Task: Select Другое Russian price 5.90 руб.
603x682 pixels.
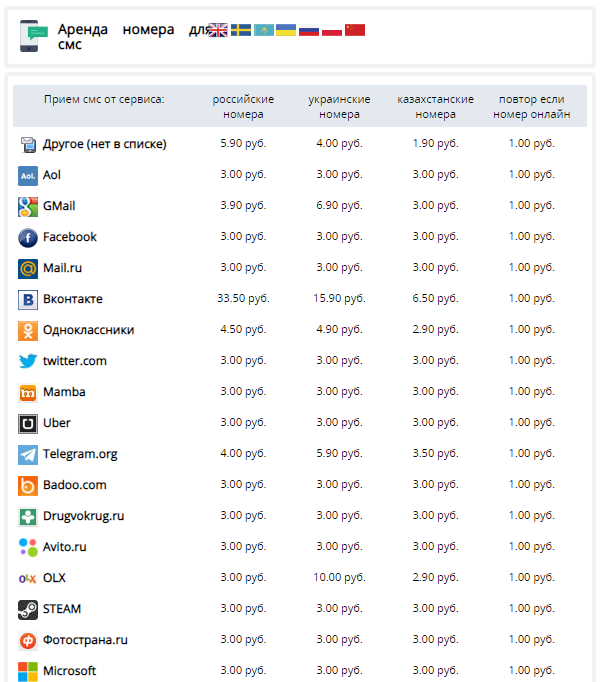Action: [243, 143]
